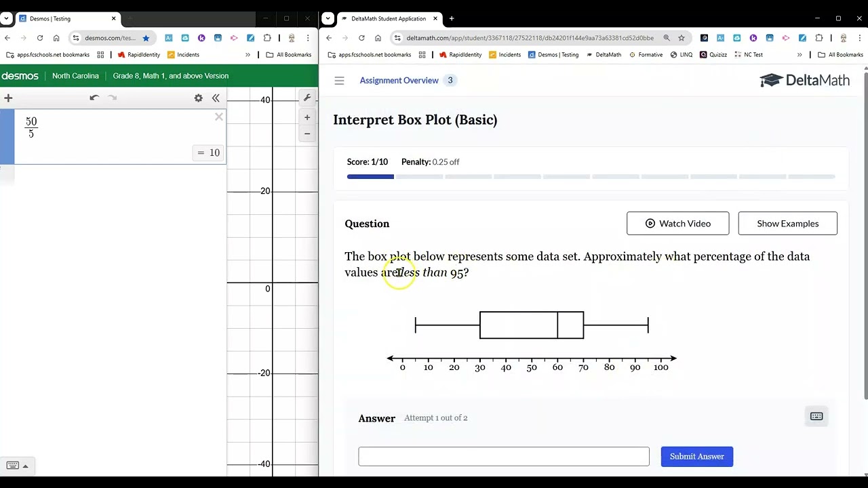Go to Assignment Overview

(x=399, y=81)
